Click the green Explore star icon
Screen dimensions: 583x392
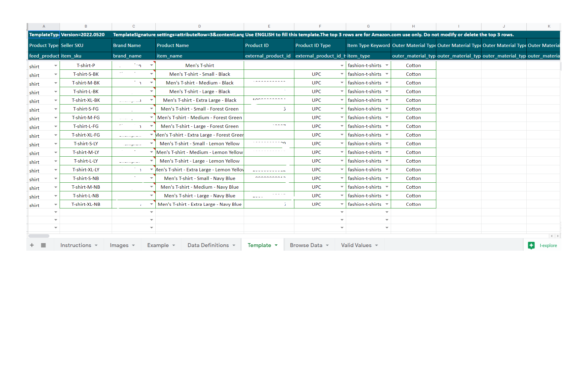531,245
